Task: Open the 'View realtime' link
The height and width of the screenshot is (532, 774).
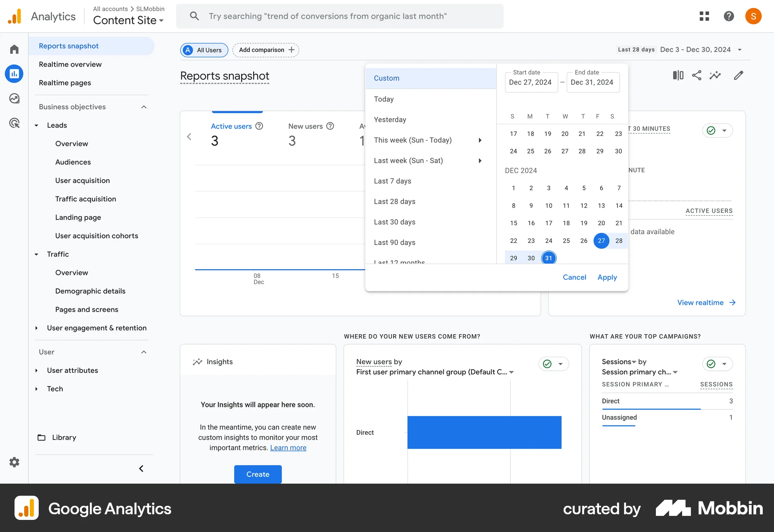Action: click(701, 302)
